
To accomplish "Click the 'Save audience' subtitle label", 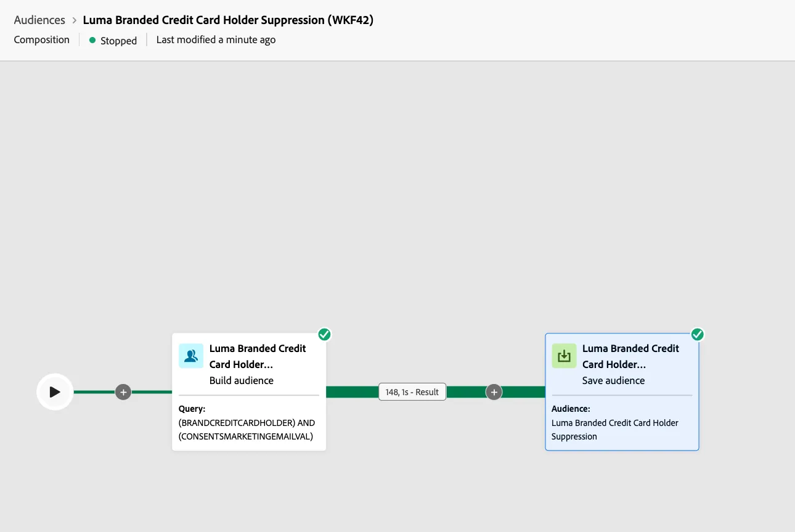I will pos(614,380).
